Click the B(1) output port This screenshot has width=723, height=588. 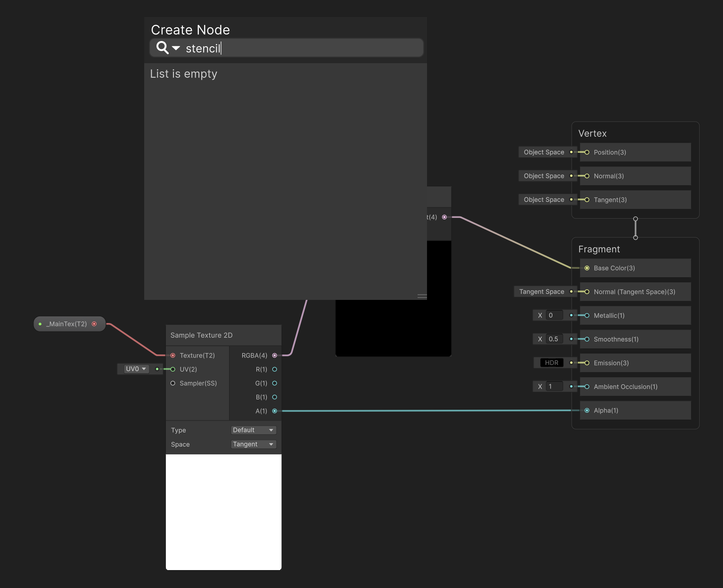coord(275,397)
